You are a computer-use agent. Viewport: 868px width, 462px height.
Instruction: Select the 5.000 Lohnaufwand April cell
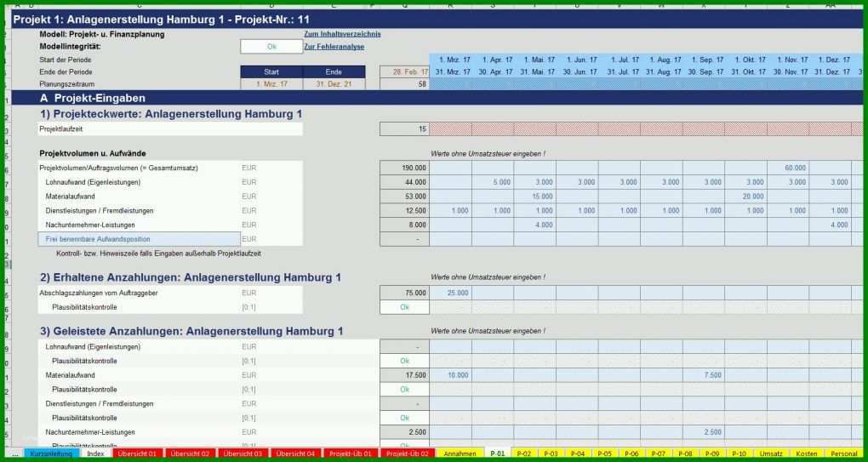[x=493, y=182]
